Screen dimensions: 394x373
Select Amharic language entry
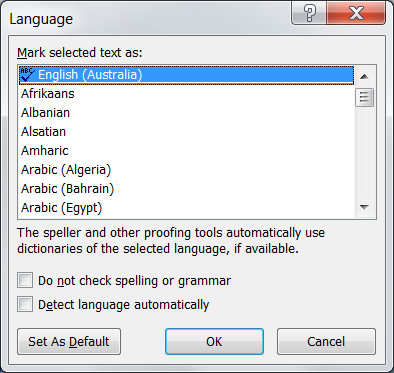186,151
